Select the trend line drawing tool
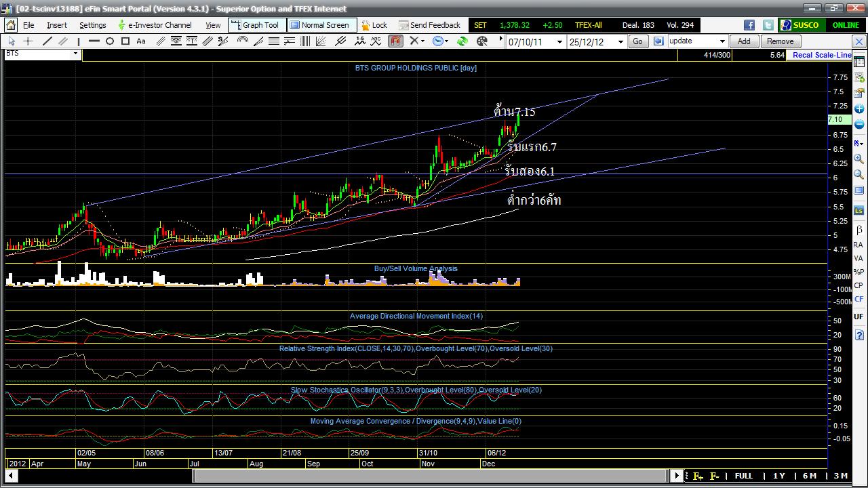Viewport: 868px width, 488px height. [x=47, y=41]
